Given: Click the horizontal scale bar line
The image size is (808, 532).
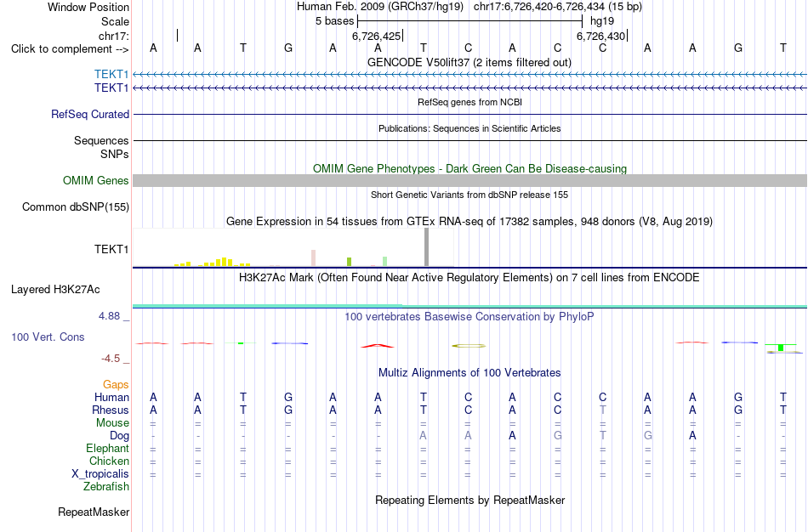Looking at the screenshot, I should [469, 21].
